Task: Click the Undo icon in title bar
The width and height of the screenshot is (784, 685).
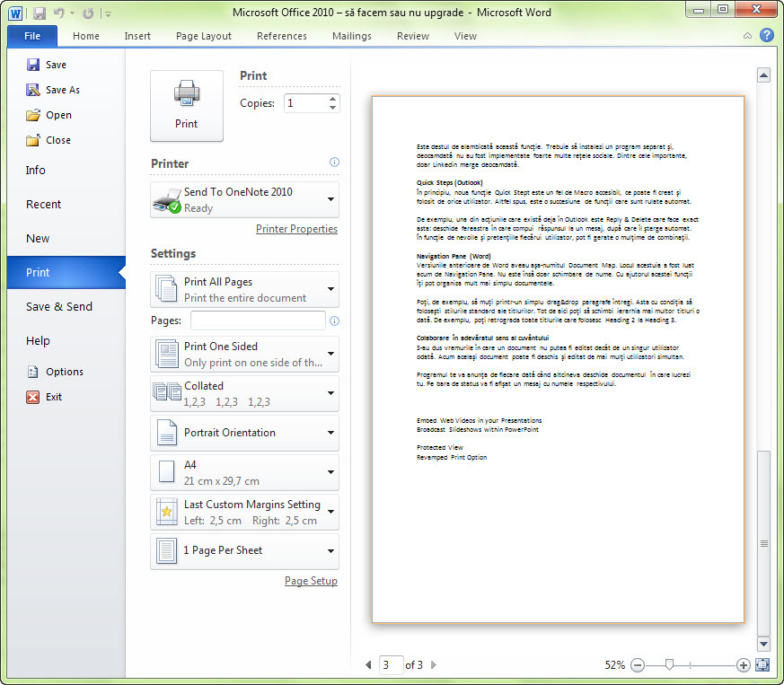Action: pos(59,13)
